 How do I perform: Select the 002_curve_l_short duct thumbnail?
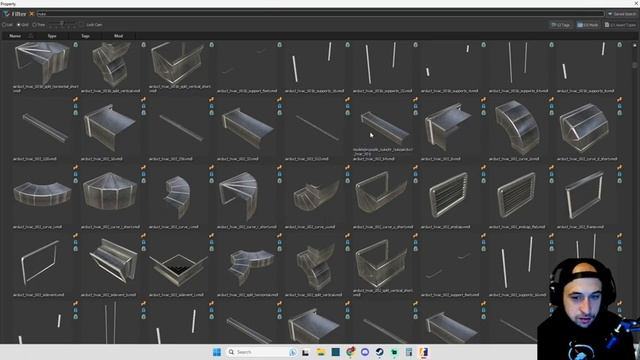point(110,195)
